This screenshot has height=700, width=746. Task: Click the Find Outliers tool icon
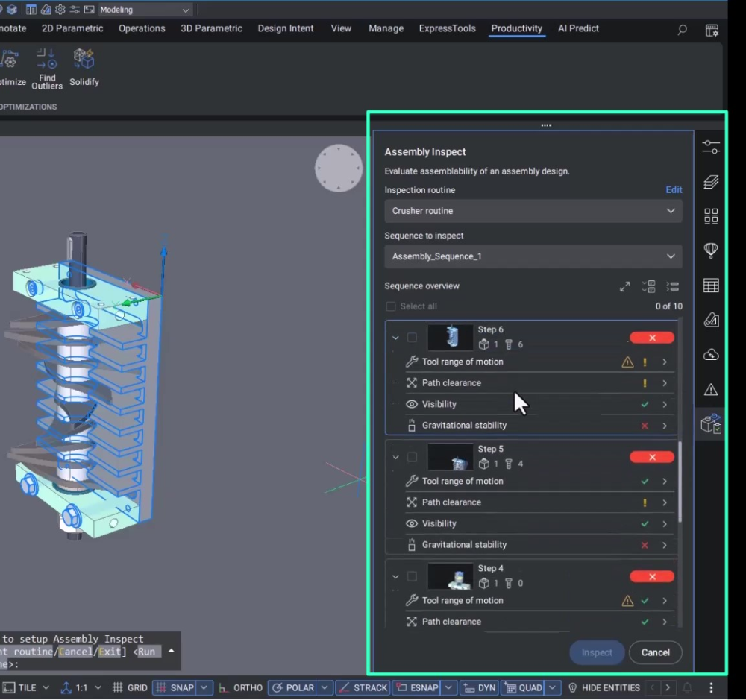(47, 59)
